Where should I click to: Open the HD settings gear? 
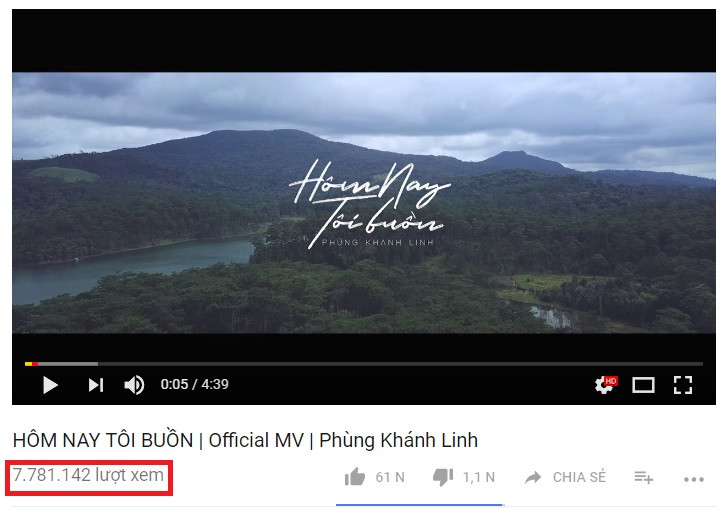click(606, 384)
